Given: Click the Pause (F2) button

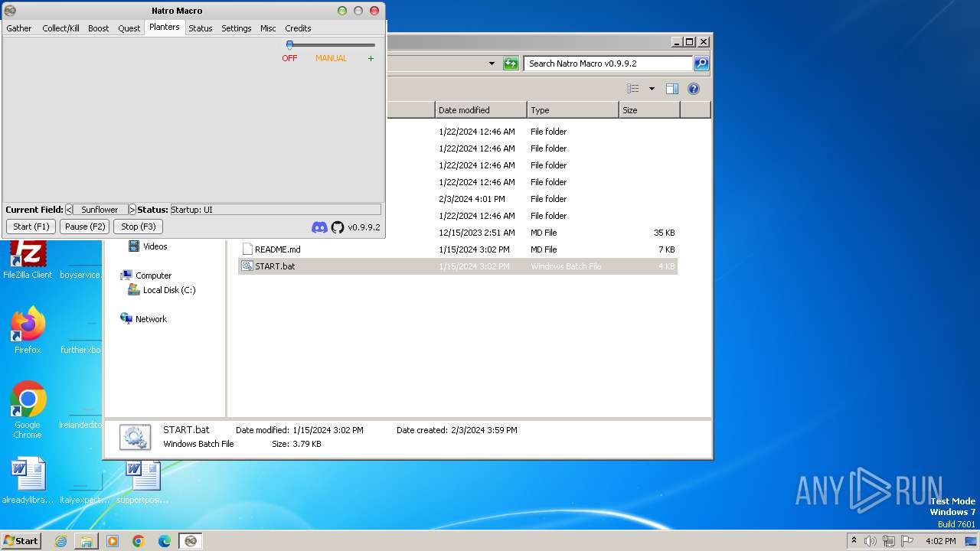Looking at the screenshot, I should 85,227.
